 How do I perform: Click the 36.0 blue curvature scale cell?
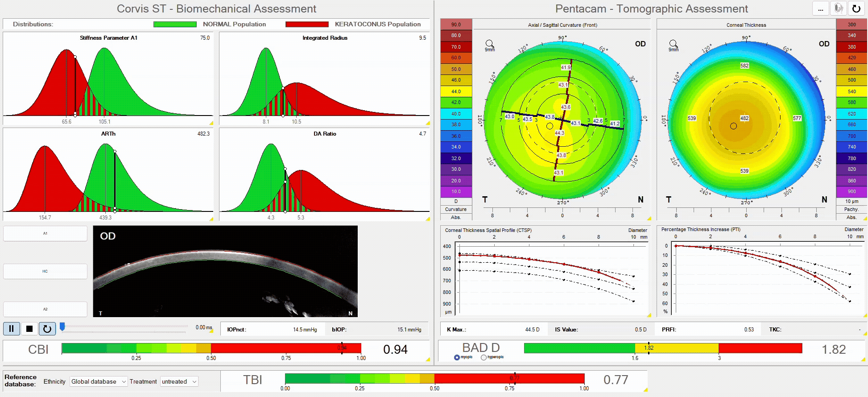point(456,136)
